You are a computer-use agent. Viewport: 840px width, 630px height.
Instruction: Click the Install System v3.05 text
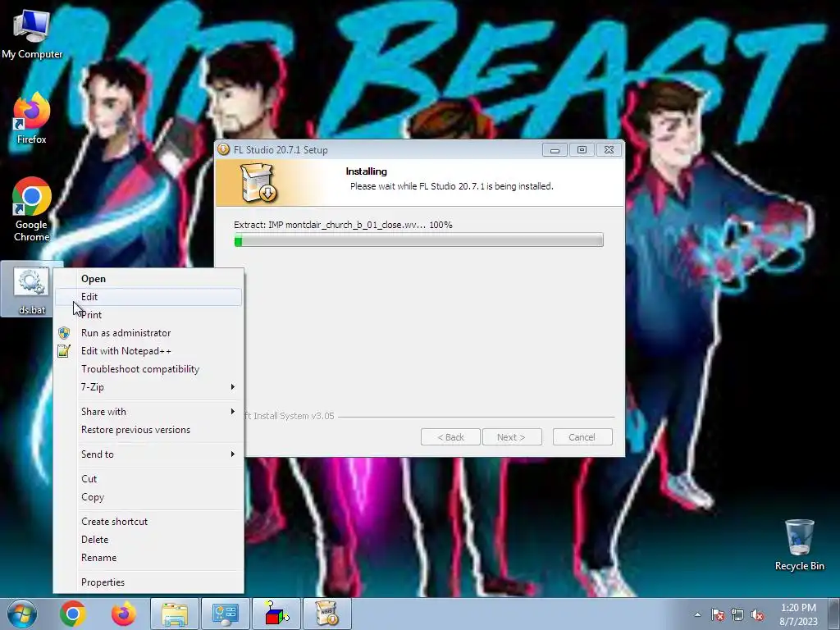click(x=290, y=416)
